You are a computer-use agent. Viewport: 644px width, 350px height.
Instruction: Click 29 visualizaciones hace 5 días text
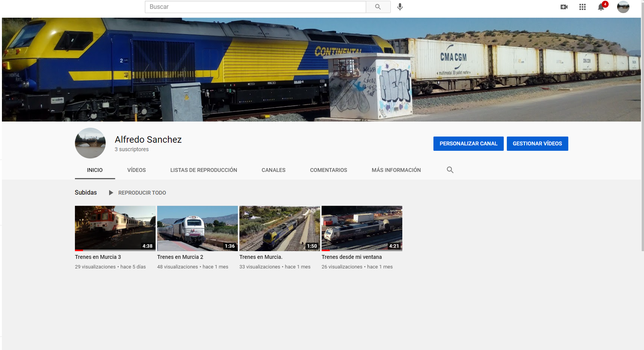(x=110, y=267)
